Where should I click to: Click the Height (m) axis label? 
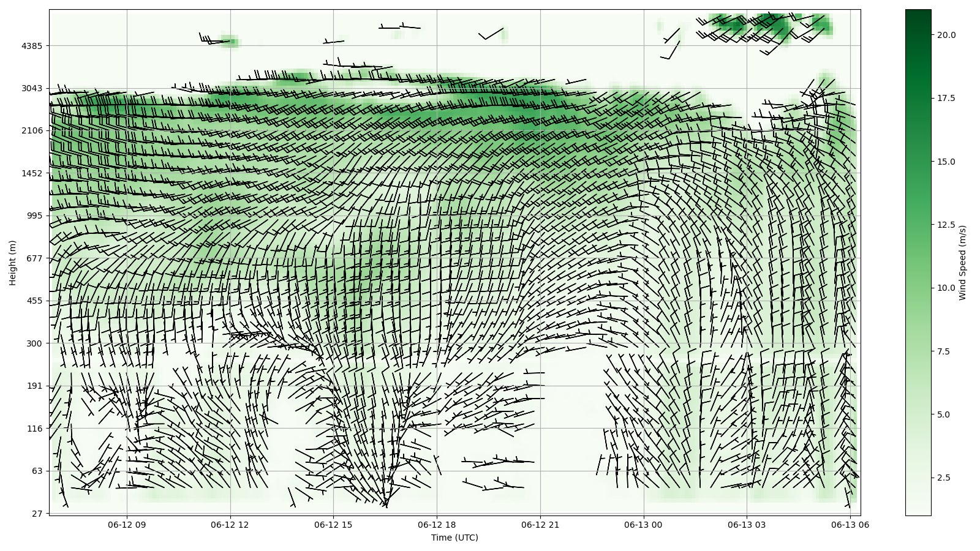[x=12, y=263]
